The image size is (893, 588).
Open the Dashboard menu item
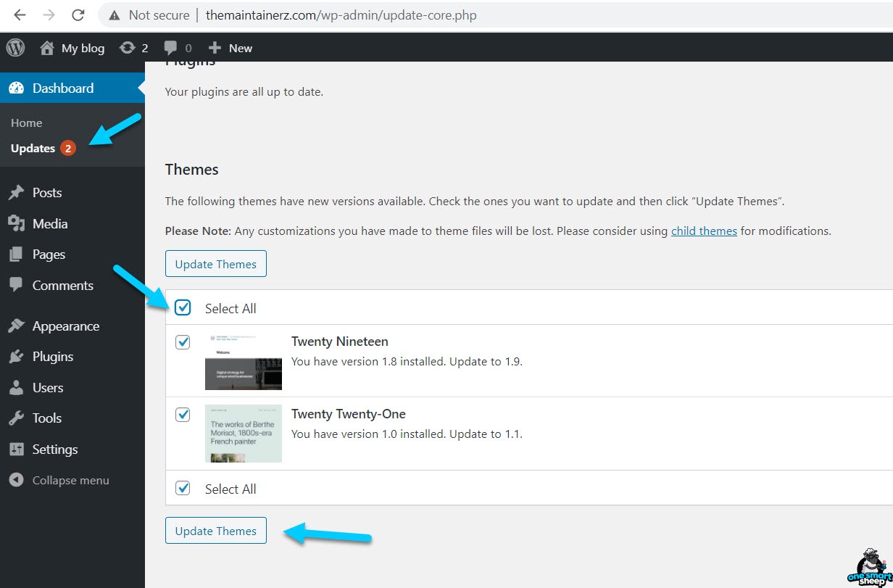pyautogui.click(x=72, y=88)
